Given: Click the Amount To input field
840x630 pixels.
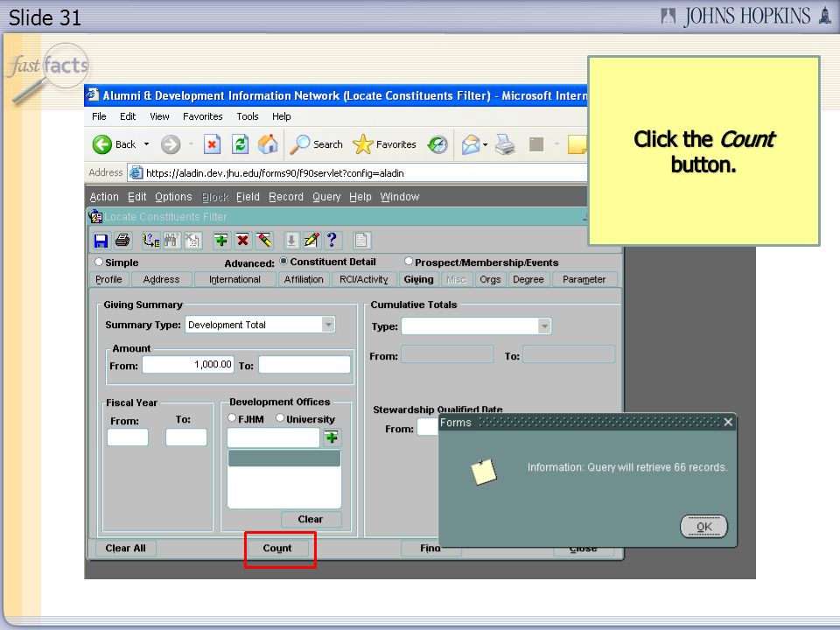Looking at the screenshot, I should coord(304,364).
